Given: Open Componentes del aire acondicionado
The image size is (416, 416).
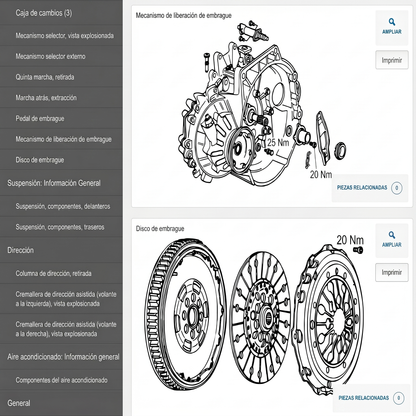Looking at the screenshot, I should (x=61, y=380).
